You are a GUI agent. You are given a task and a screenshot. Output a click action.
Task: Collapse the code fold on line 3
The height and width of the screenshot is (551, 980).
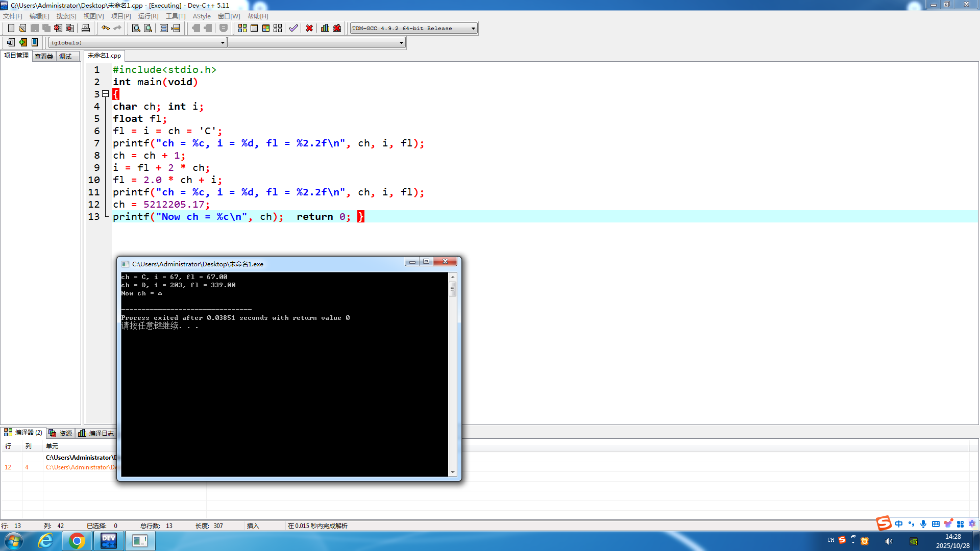pos(106,94)
